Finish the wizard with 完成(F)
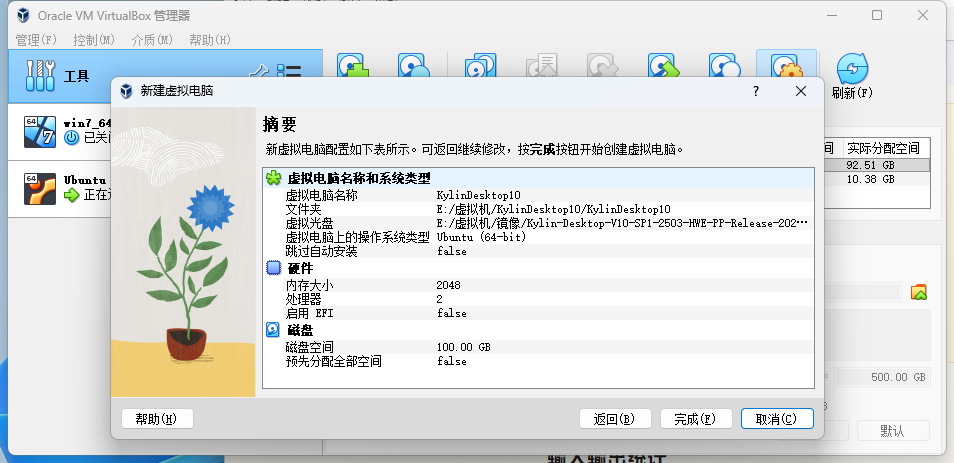Viewport: 954px width, 463px height. click(696, 419)
